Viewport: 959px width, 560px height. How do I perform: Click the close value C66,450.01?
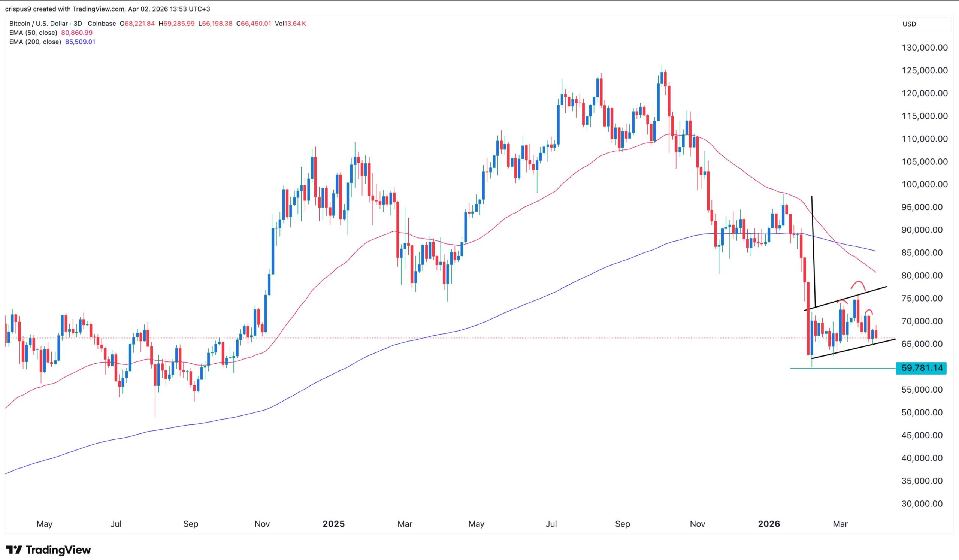254,24
